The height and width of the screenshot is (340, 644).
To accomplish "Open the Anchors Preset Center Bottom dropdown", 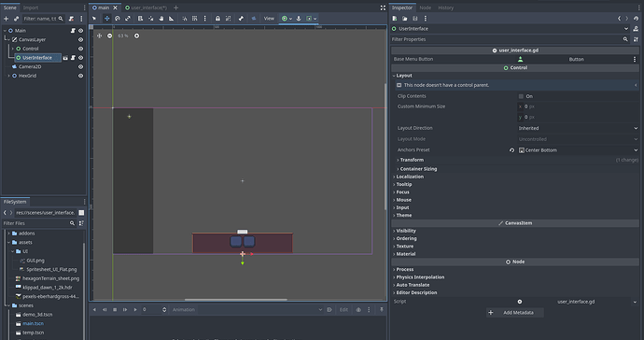I will (578, 150).
